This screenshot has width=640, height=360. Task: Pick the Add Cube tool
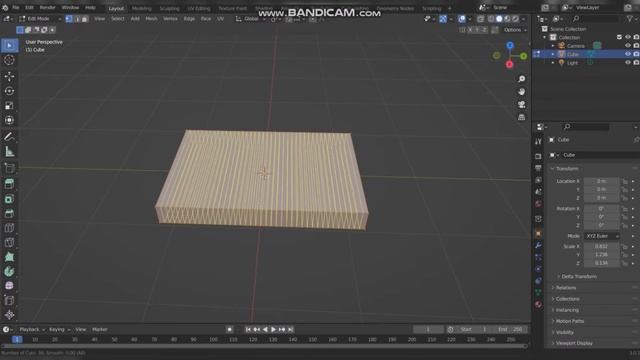9,168
